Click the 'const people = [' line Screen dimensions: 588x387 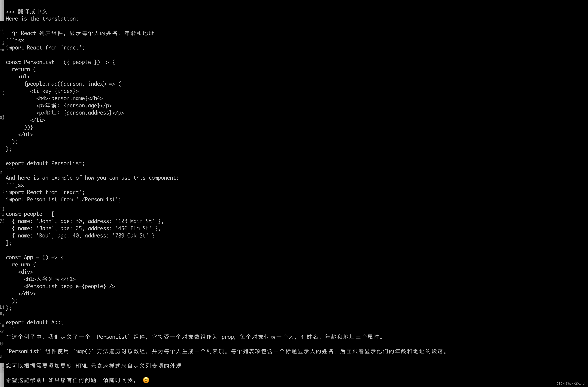pos(30,214)
